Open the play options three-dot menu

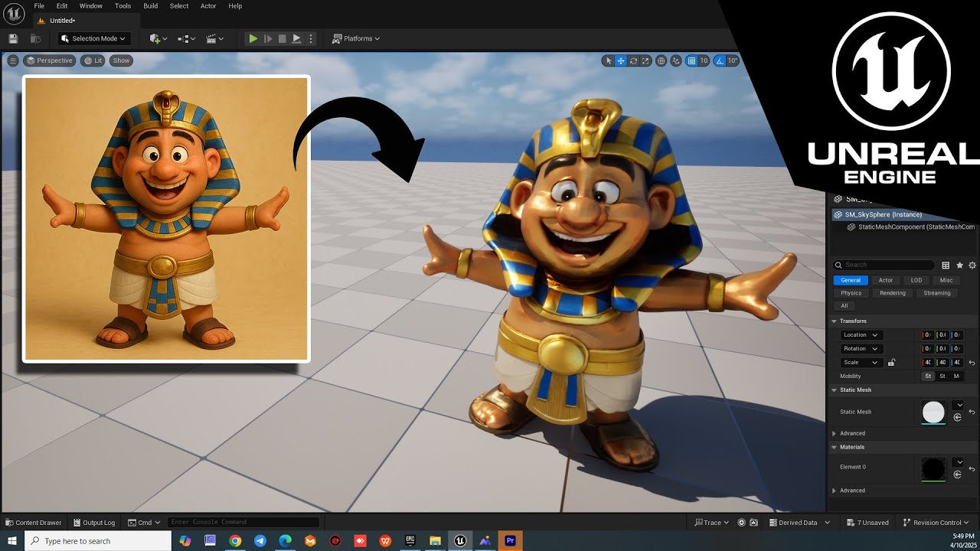click(310, 38)
